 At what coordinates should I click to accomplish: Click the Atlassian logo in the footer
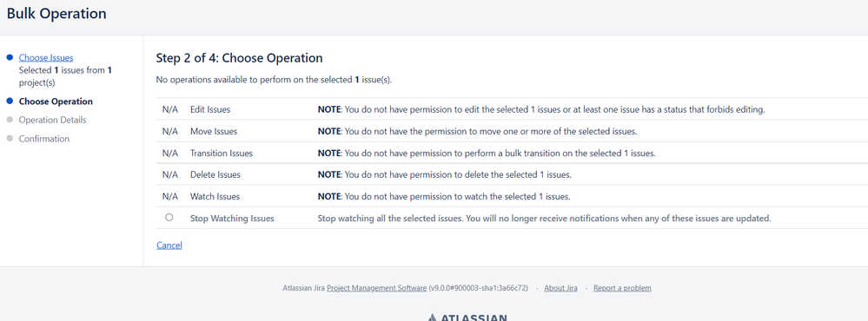pyautogui.click(x=467, y=318)
